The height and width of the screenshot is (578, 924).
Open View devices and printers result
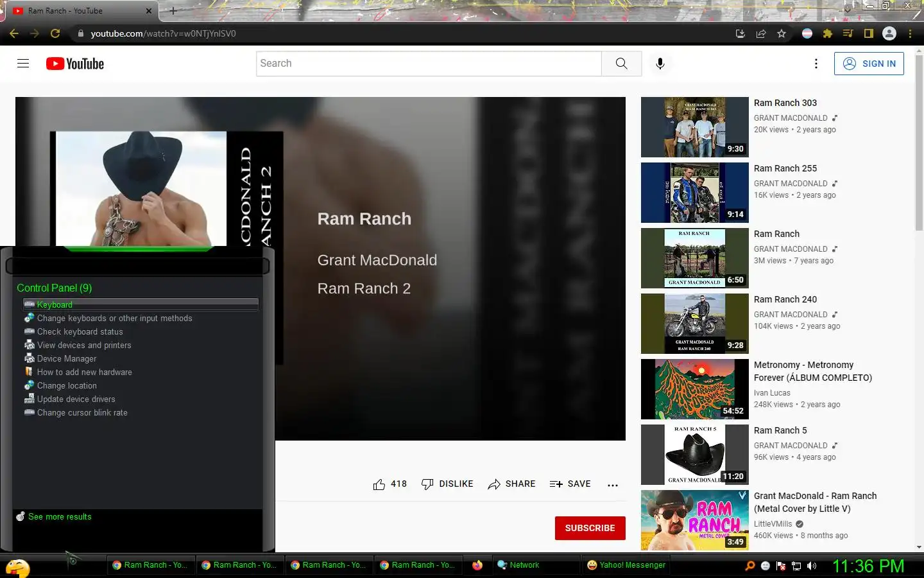pos(83,346)
